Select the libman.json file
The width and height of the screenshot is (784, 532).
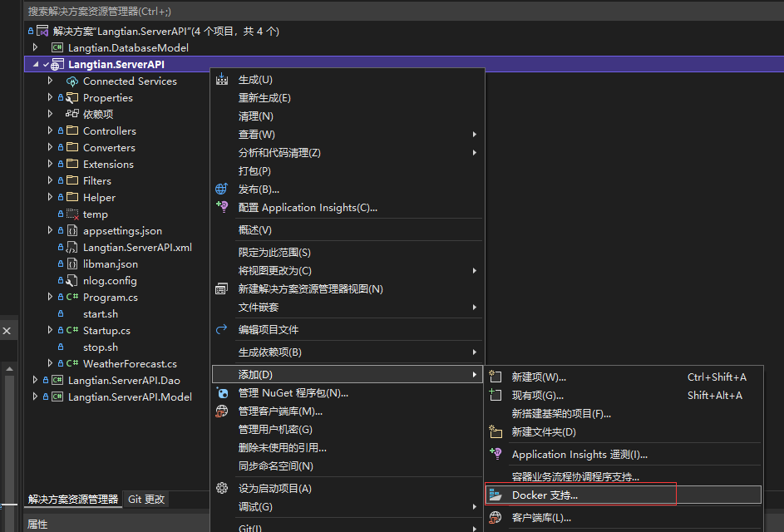coord(111,264)
